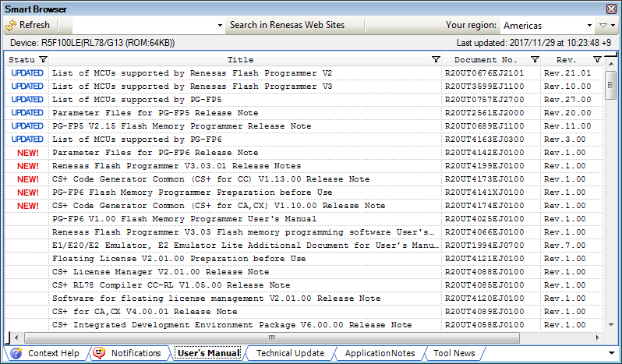Viewport: 622px width, 364px height.
Task: Switch to ApplicationNotes tab
Action: pos(380,353)
